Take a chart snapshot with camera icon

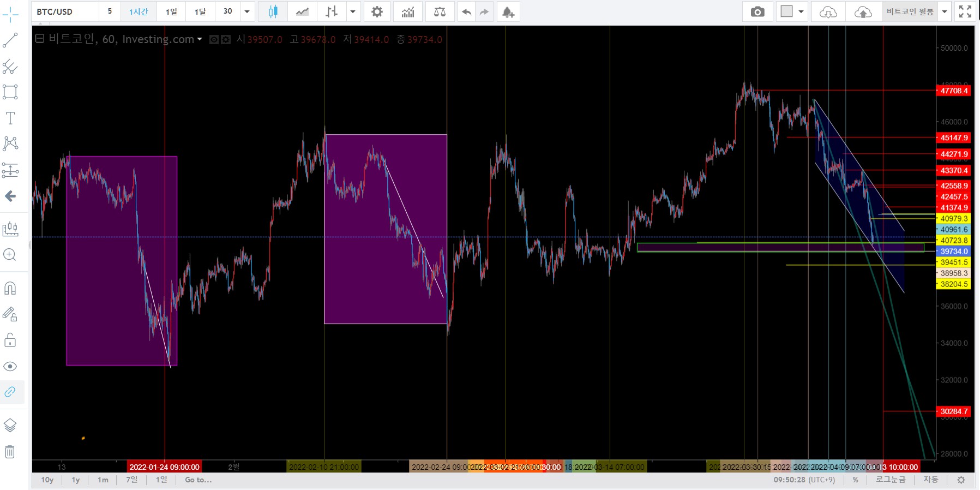(757, 11)
